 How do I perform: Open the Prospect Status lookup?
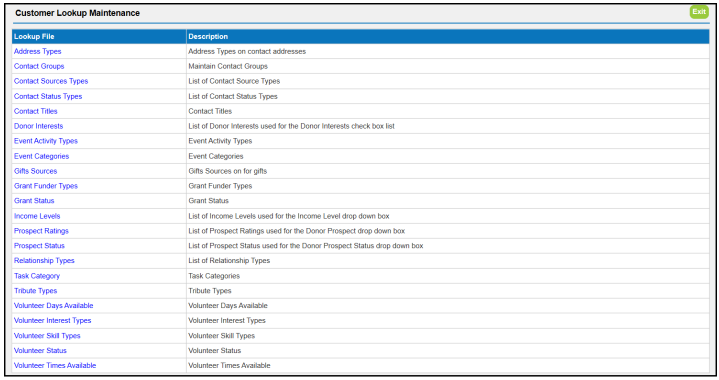point(39,246)
